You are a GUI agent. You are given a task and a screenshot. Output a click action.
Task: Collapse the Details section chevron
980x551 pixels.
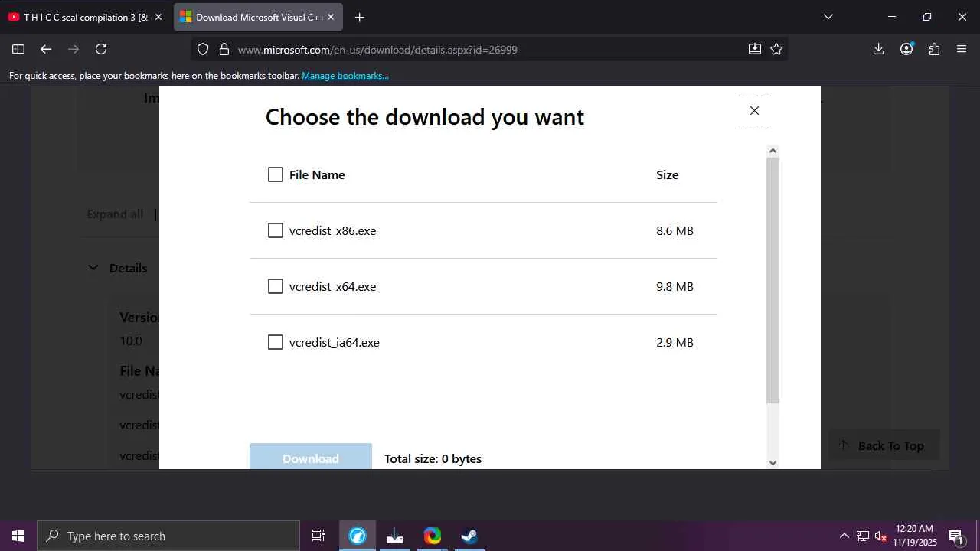click(x=93, y=268)
